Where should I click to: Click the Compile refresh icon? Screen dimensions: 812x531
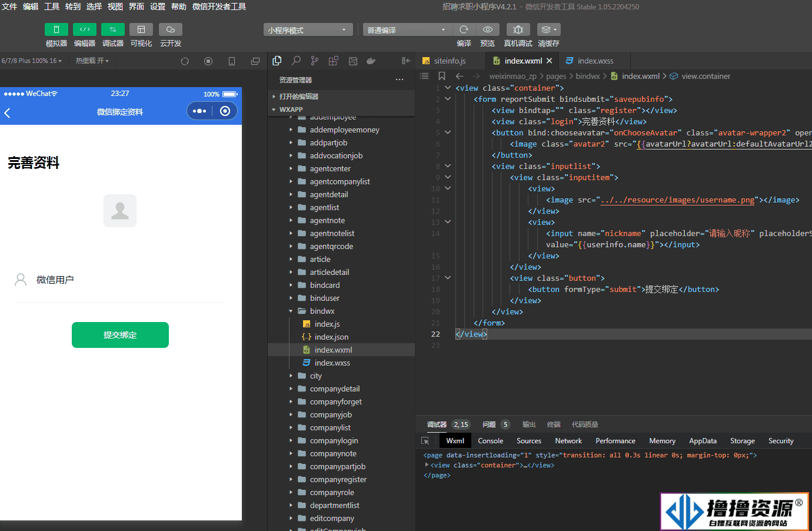464,29
